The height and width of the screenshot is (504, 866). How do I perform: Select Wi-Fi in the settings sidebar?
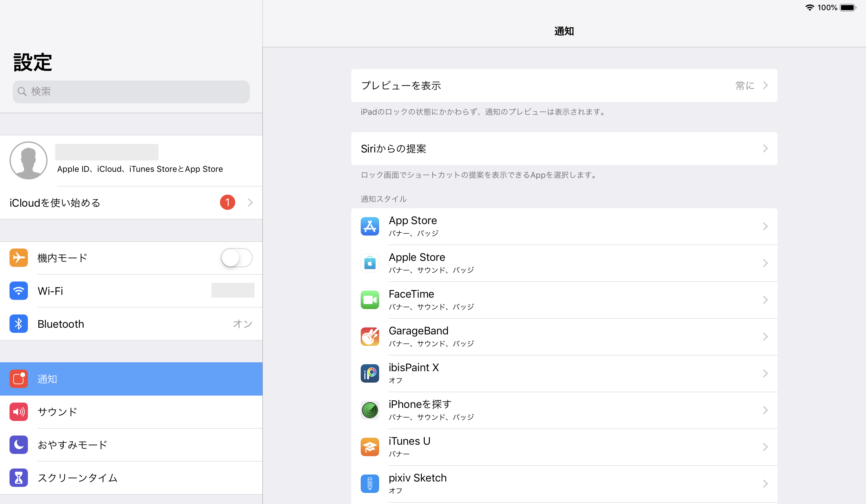point(131,291)
